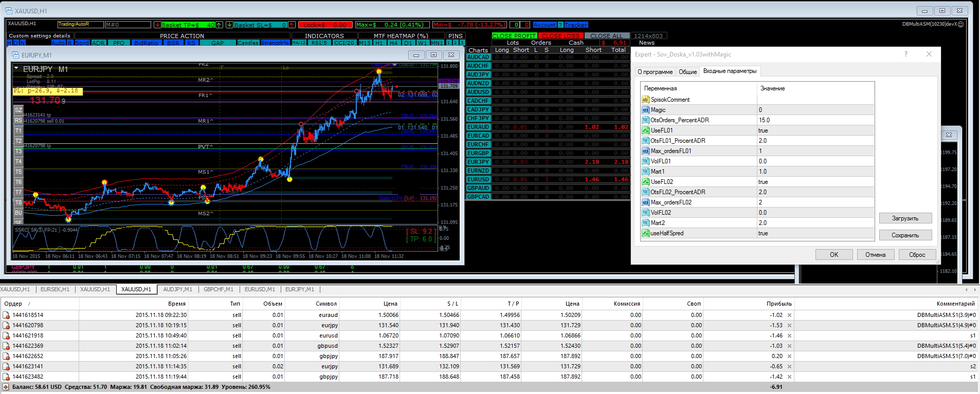Open the AUDJPY,M1 chart tab

tap(177, 289)
